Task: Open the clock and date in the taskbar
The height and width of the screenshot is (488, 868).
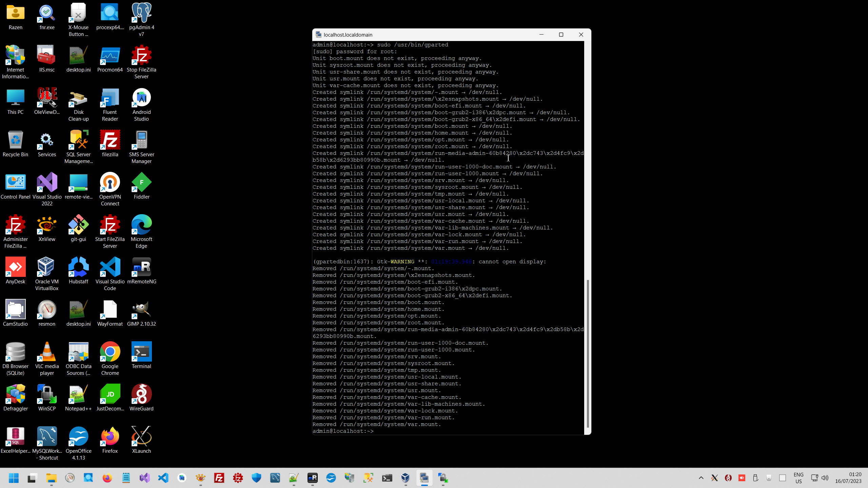Action: [x=848, y=478]
